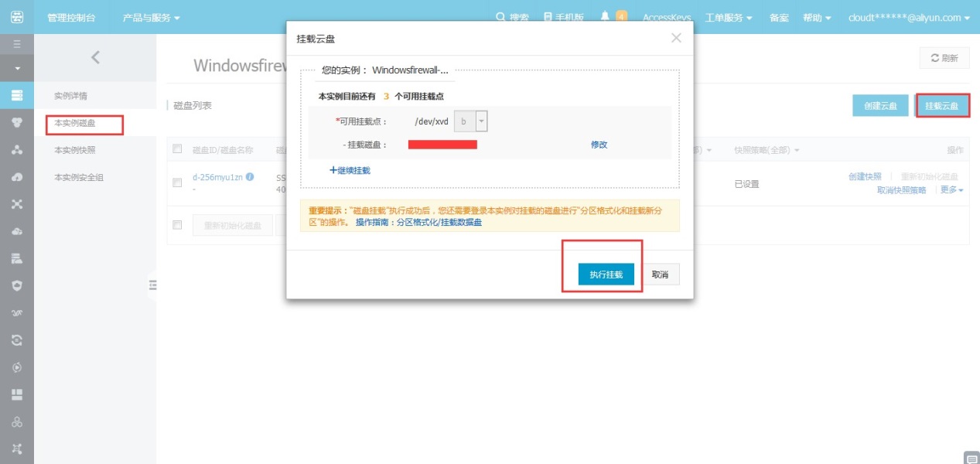Click the 继续挂载 link to add another disk
Viewport: 980px width, 464px height.
350,170
